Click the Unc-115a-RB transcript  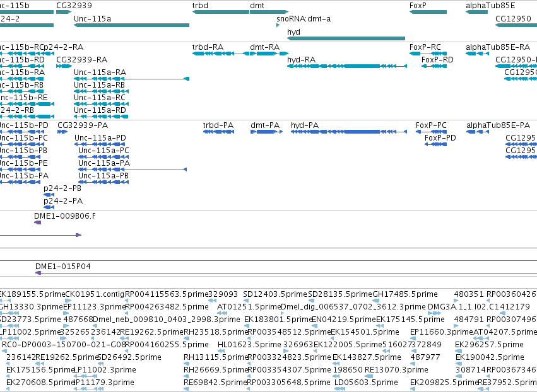coord(102,91)
